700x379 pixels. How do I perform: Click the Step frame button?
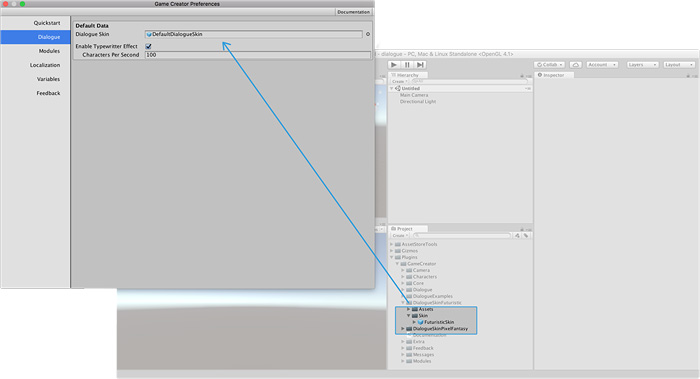pos(420,65)
